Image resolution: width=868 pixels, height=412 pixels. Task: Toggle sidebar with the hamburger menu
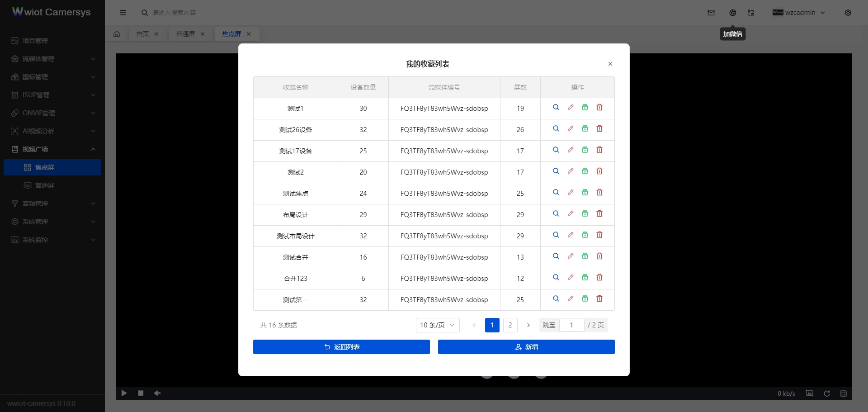(x=123, y=13)
